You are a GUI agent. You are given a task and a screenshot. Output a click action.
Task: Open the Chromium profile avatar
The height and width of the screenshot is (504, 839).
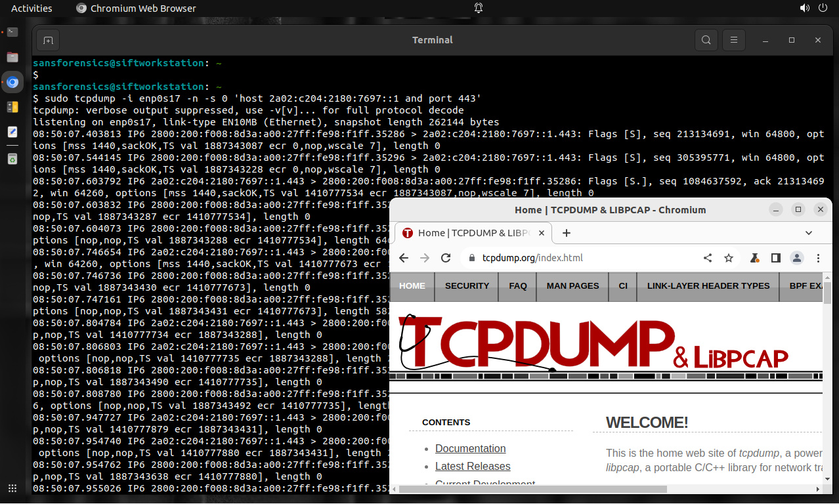(797, 258)
